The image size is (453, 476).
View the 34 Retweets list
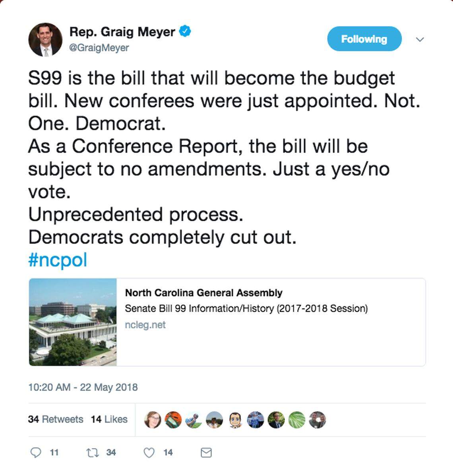[x=56, y=419]
